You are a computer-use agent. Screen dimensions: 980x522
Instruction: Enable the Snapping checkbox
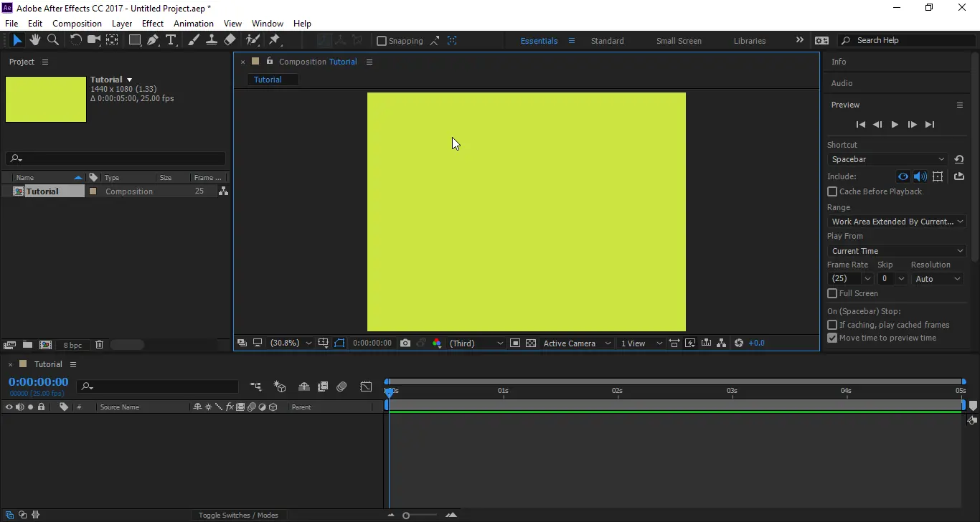[382, 41]
